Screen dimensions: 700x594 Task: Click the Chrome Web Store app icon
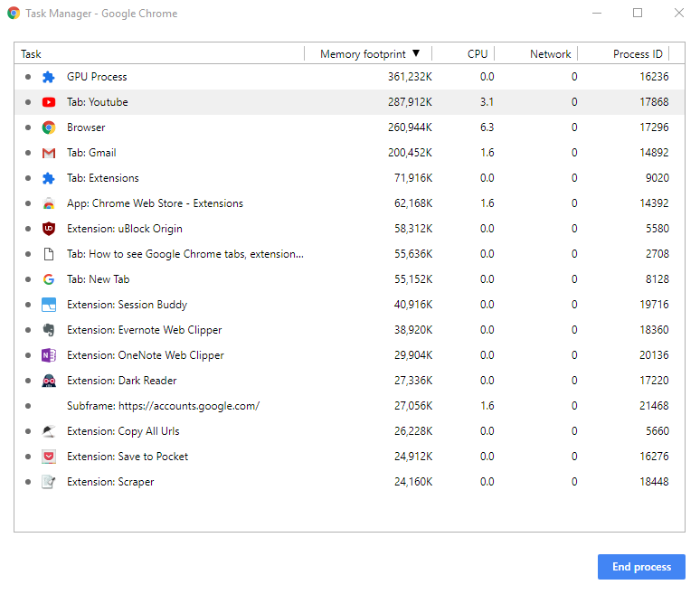(x=49, y=204)
